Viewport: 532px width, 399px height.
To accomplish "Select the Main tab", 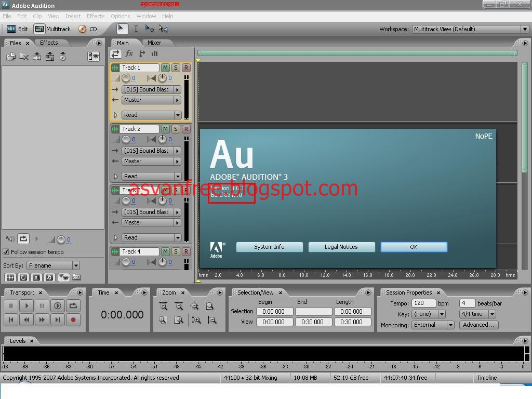I will click(123, 43).
